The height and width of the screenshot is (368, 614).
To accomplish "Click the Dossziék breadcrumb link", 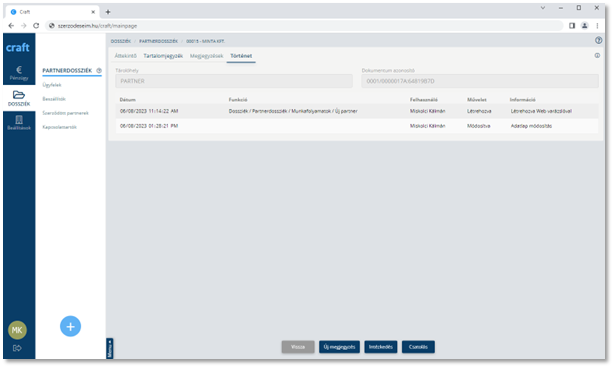I will coord(121,41).
